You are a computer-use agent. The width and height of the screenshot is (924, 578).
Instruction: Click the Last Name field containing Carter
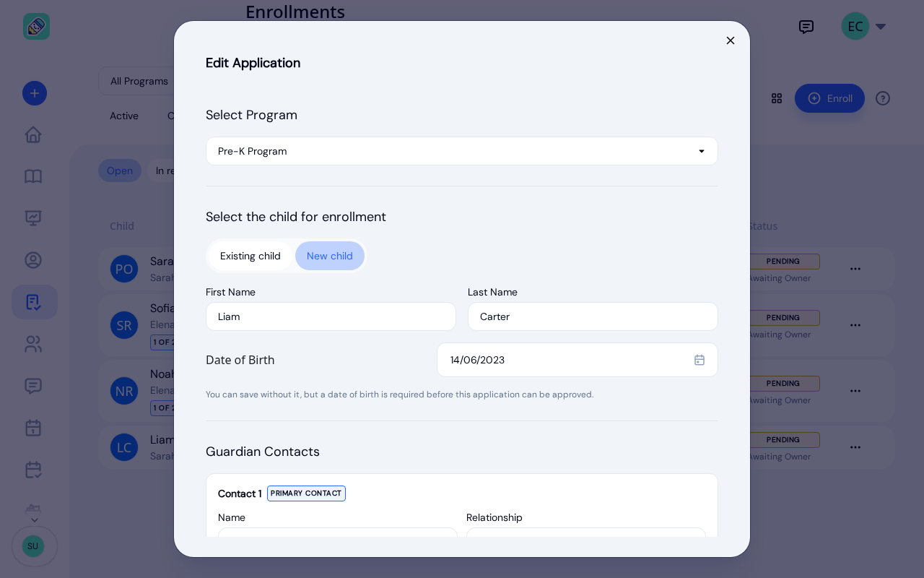[593, 316]
